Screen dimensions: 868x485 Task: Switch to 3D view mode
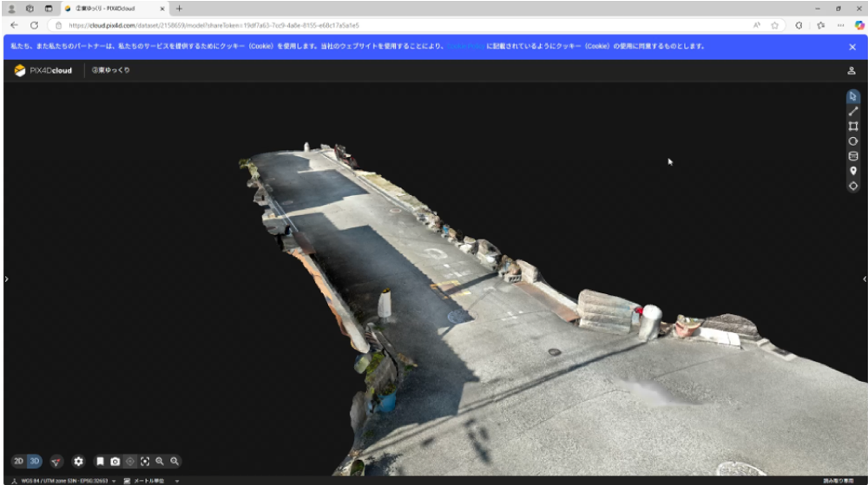(34, 462)
